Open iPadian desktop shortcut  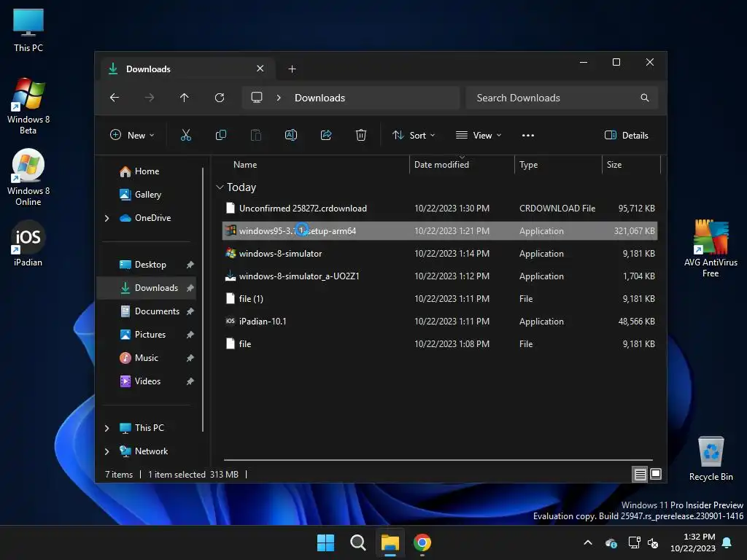point(28,244)
